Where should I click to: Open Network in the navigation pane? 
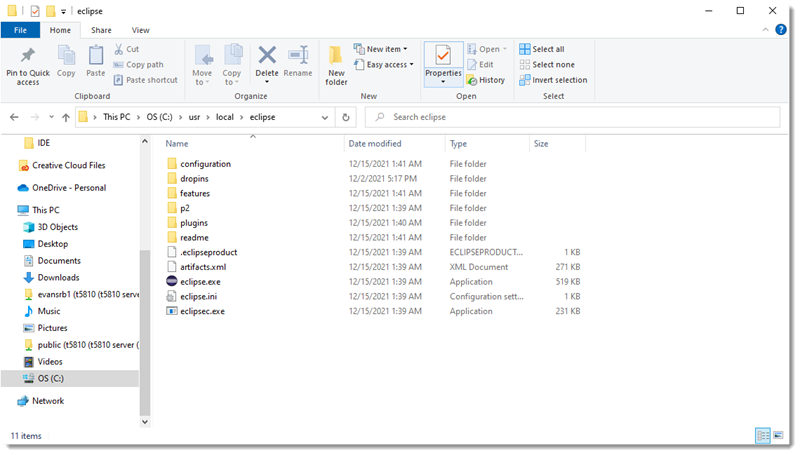click(48, 401)
